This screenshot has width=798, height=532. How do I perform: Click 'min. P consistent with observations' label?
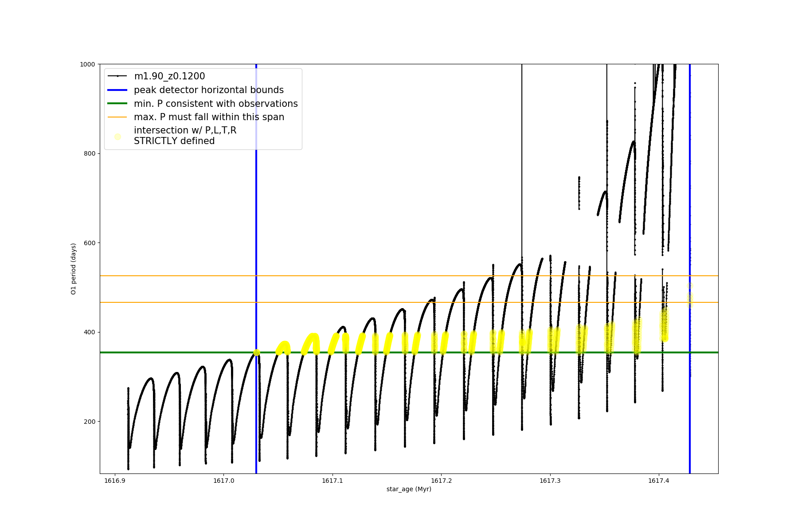point(215,104)
